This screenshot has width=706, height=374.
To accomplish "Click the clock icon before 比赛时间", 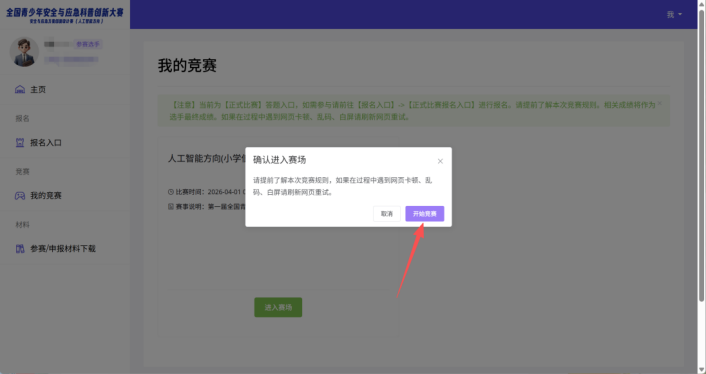I will click(x=171, y=192).
